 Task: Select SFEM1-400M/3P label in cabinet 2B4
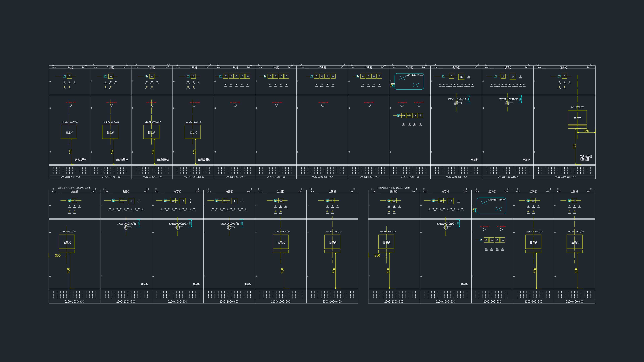[230, 224]
